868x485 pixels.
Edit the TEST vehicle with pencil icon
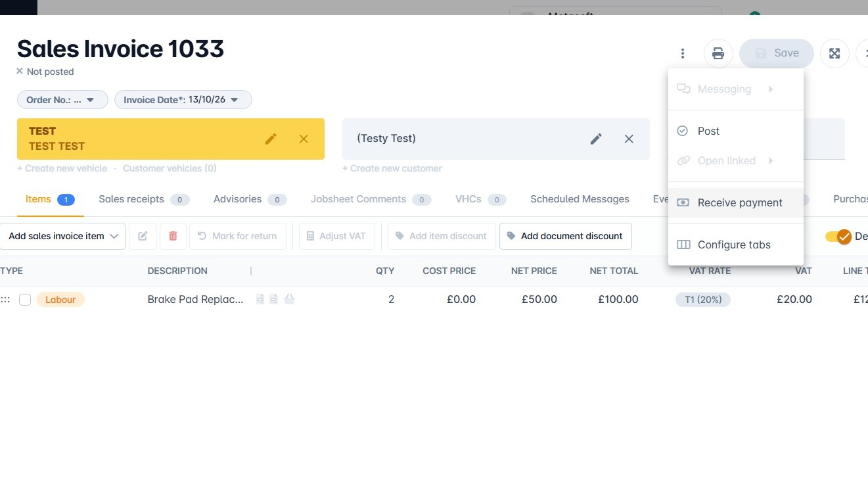tap(271, 139)
